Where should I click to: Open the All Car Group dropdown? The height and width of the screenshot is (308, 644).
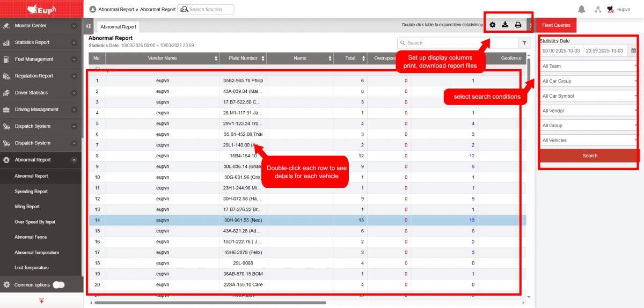588,81
